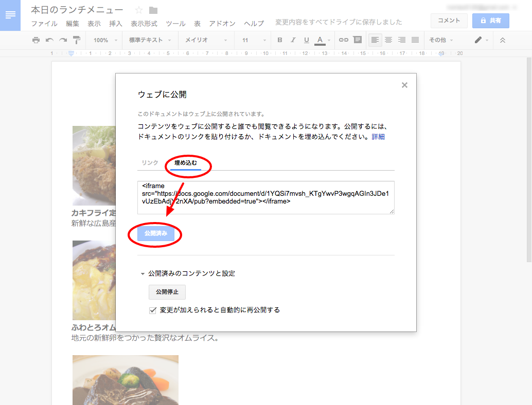Image resolution: width=532 pixels, height=405 pixels.
Task: Uncheck 変更が加えられると自動的に再公開する
Action: 153,310
